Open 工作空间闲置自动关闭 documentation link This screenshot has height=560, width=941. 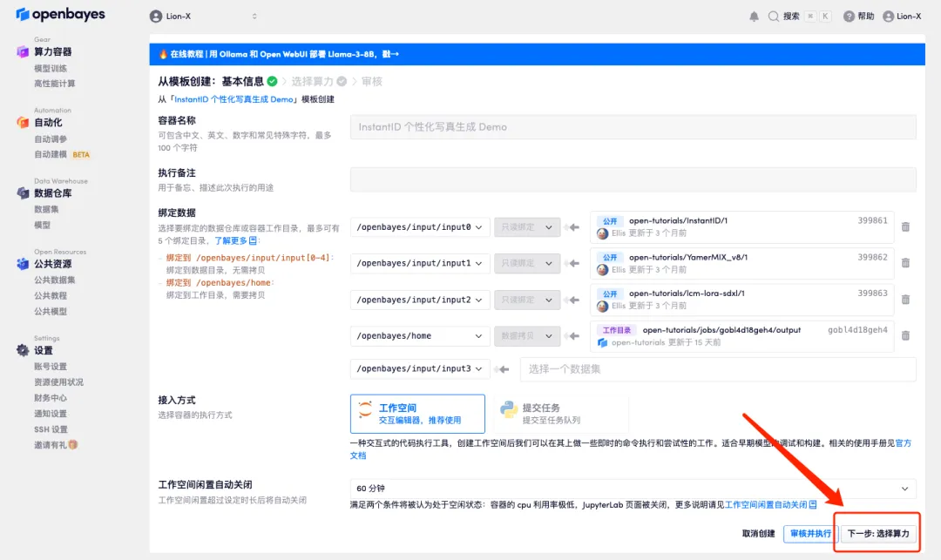[770, 505]
